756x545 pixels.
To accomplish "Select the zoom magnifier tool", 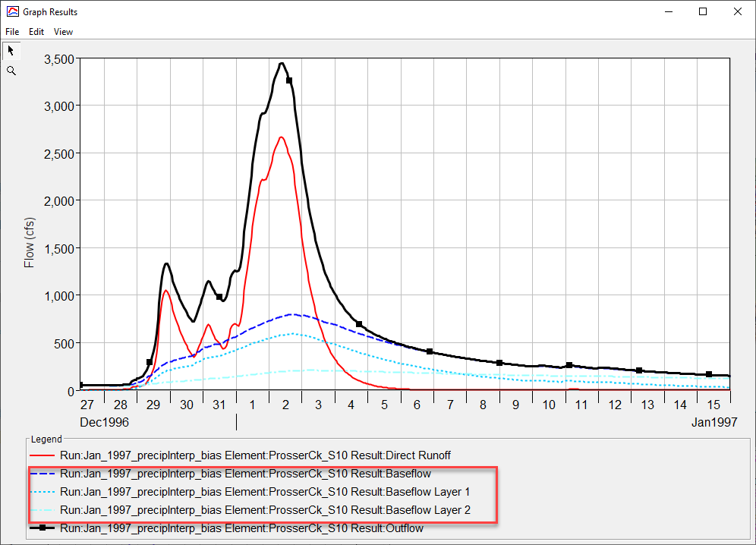I will 11,70.
